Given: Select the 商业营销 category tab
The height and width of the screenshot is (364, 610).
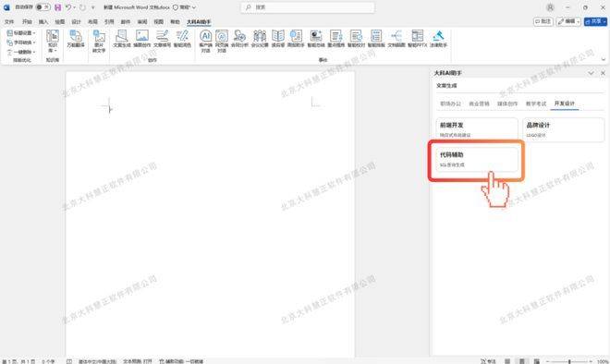Looking at the screenshot, I should [x=479, y=103].
